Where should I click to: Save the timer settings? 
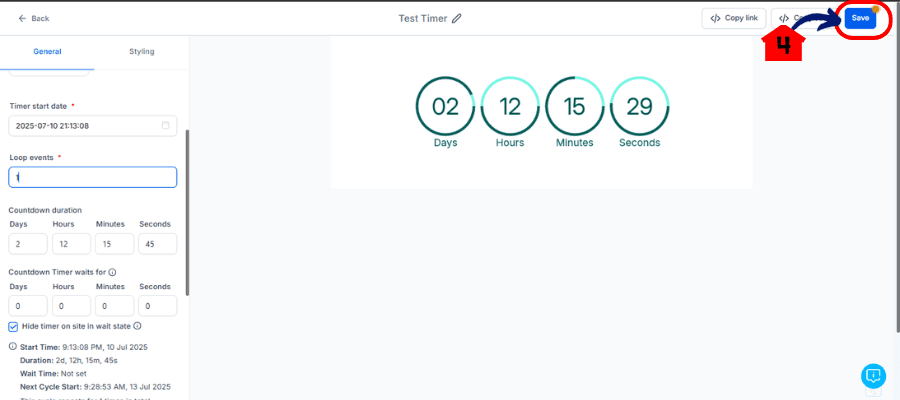coord(860,18)
